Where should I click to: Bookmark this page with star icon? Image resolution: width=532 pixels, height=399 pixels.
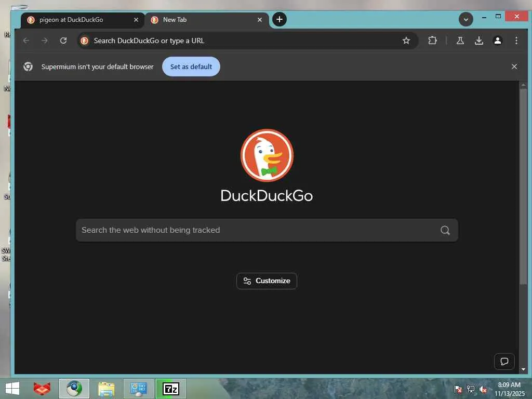tap(406, 41)
